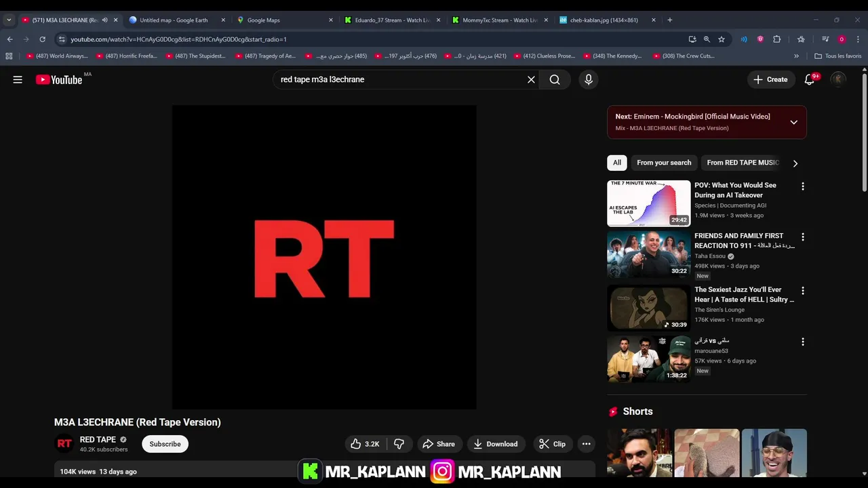The image size is (868, 488).
Task: Open a new browser tab
Action: click(x=669, y=20)
